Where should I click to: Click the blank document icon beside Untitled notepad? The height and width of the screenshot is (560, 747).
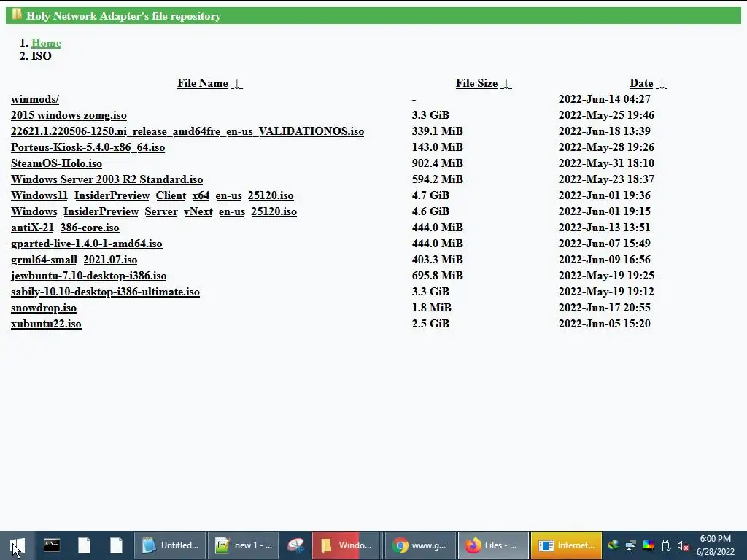pyautogui.click(x=116, y=545)
